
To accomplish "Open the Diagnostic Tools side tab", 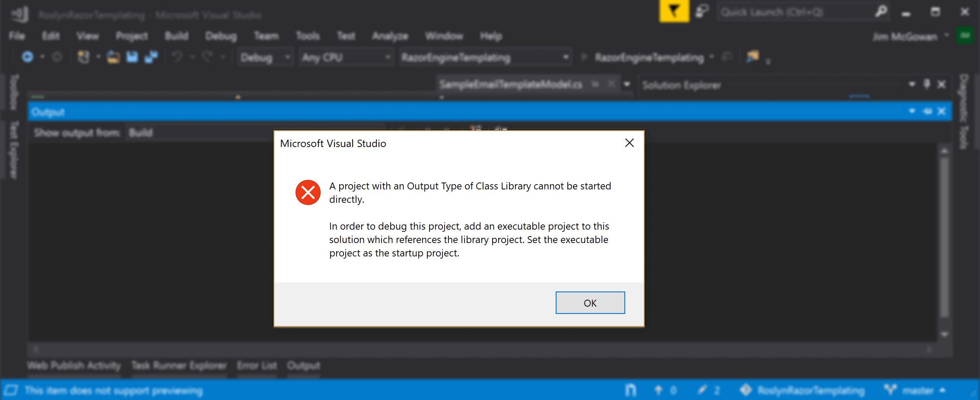I will point(964,112).
